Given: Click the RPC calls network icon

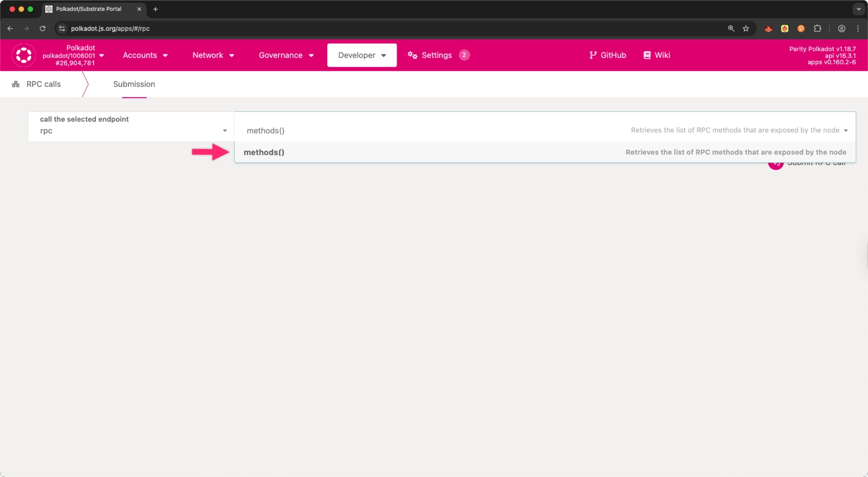Looking at the screenshot, I should pyautogui.click(x=16, y=84).
